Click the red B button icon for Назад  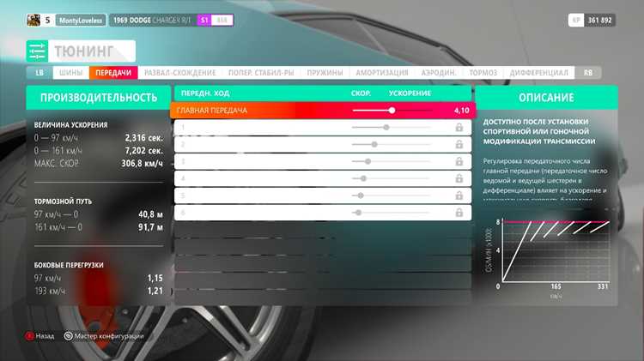tap(29, 336)
